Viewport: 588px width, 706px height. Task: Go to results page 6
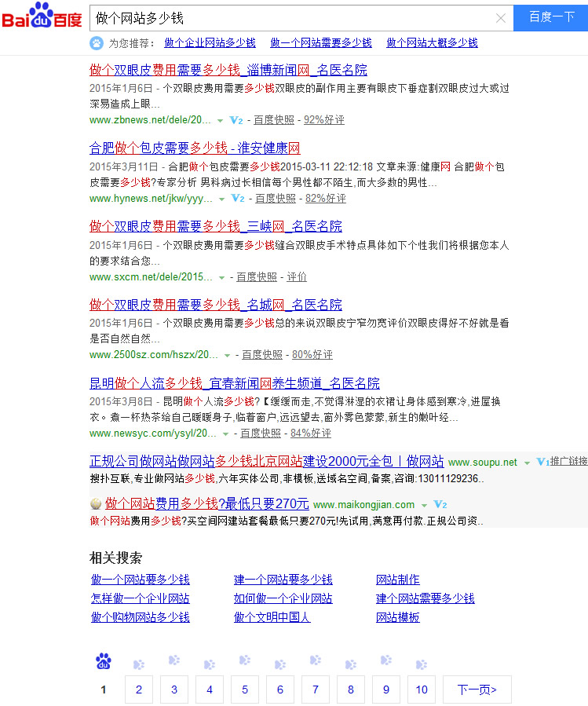[280, 690]
